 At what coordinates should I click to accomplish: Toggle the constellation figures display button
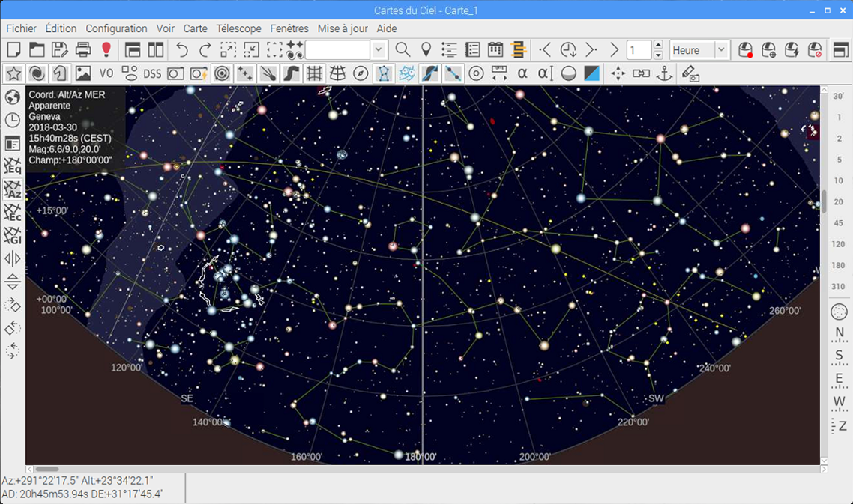(384, 73)
